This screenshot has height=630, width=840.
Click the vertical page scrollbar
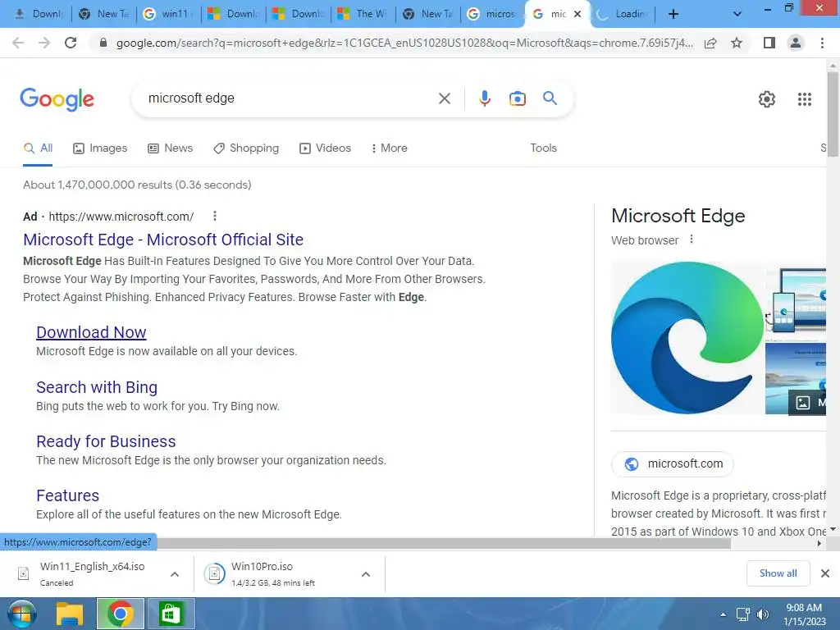pos(833,114)
